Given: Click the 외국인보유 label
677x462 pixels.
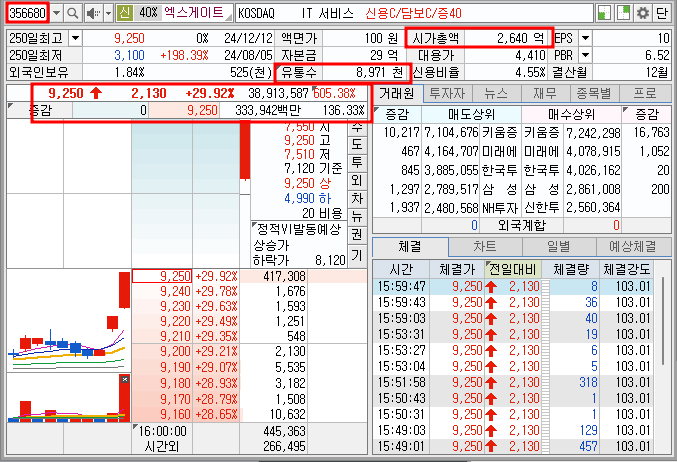Looking at the screenshot, I should click(x=39, y=72).
